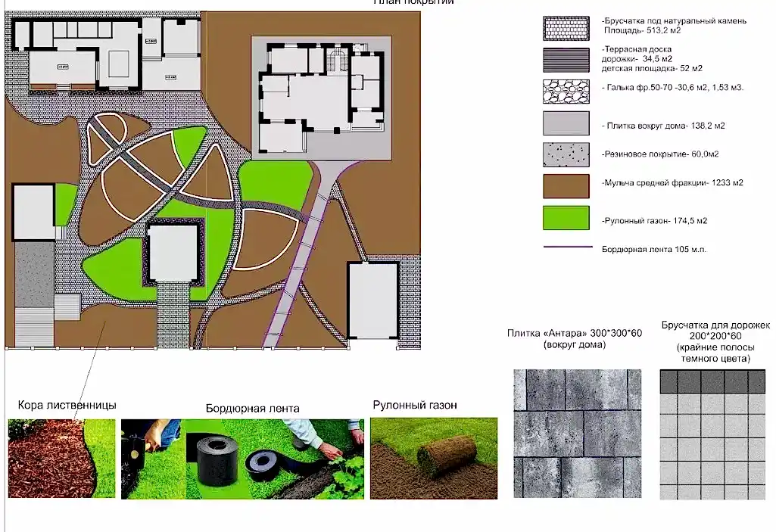This screenshot has width=776, height=532.
Task: Click the garage outline at plan's lower right
Action: [x=373, y=300]
